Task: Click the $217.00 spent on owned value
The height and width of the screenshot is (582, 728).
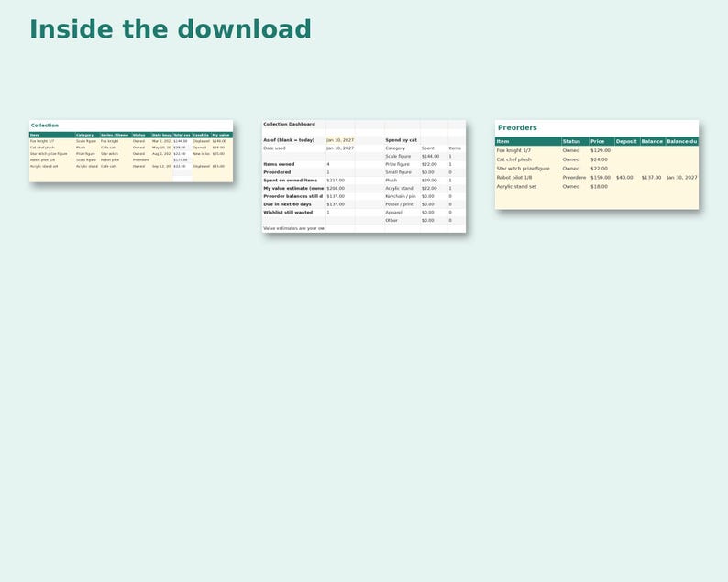Action: [336, 180]
